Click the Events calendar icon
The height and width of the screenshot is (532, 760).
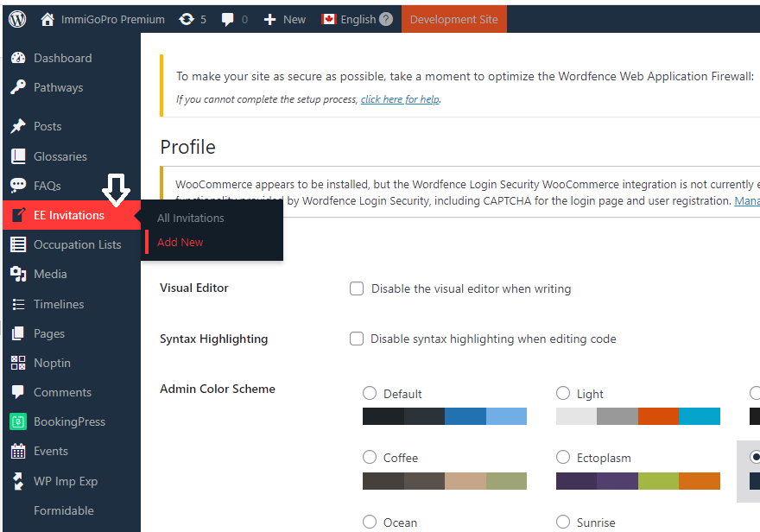18,451
